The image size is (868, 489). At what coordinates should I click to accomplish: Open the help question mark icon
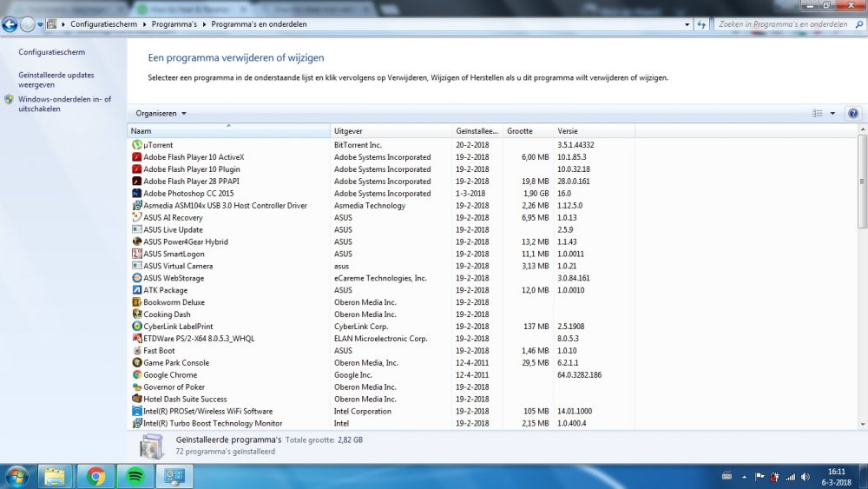pos(852,114)
